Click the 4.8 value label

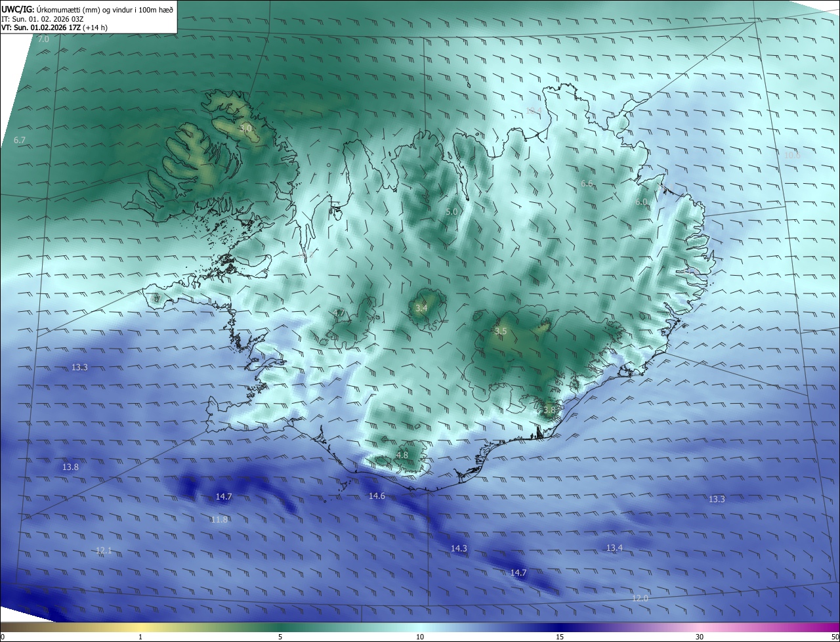coord(402,455)
